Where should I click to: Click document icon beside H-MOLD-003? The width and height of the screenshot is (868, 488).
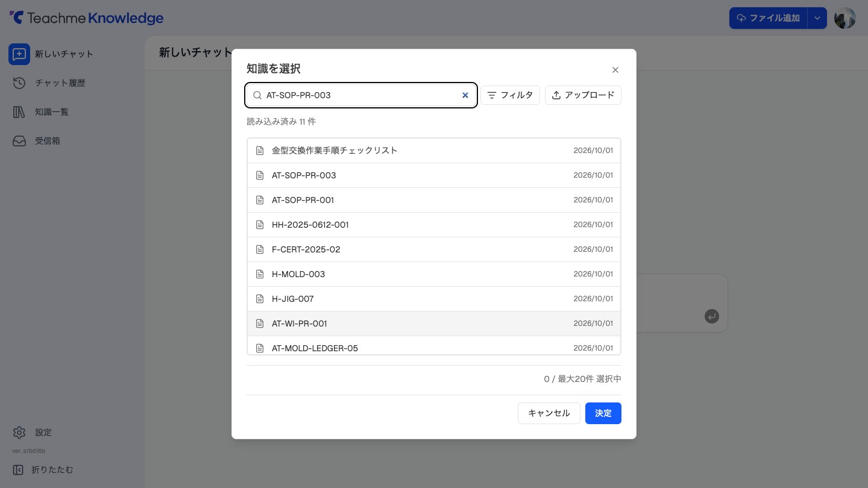[x=260, y=274]
